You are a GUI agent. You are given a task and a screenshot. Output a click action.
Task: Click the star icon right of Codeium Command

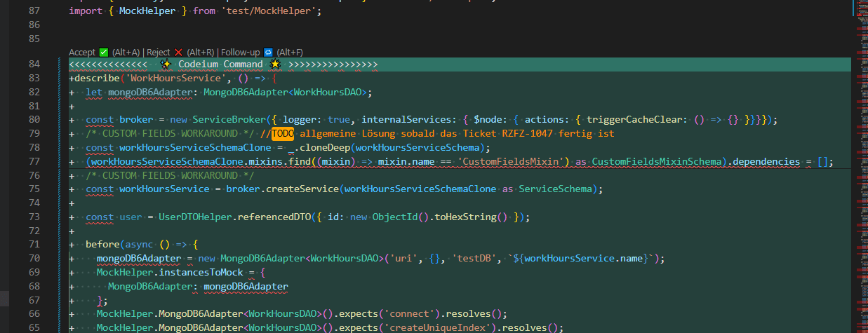[x=275, y=64]
